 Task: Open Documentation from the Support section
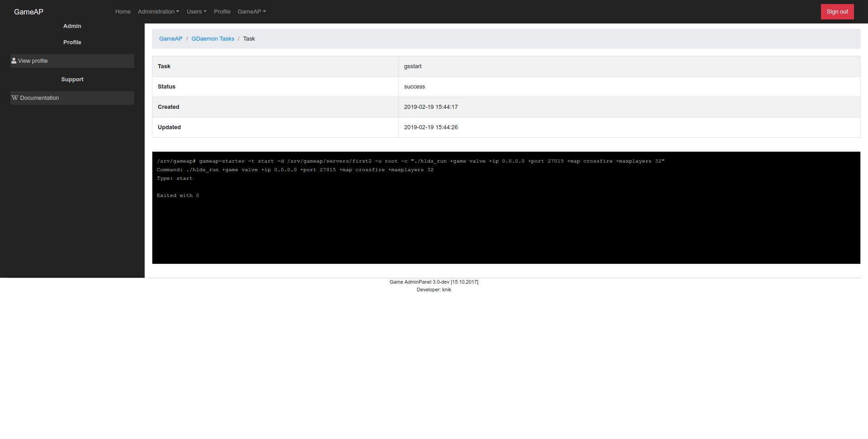point(39,98)
